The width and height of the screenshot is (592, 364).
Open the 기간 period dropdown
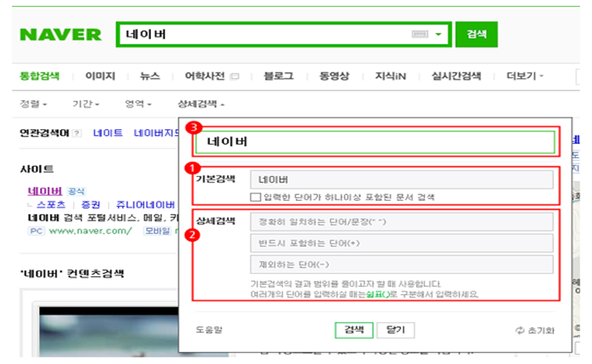[85, 104]
